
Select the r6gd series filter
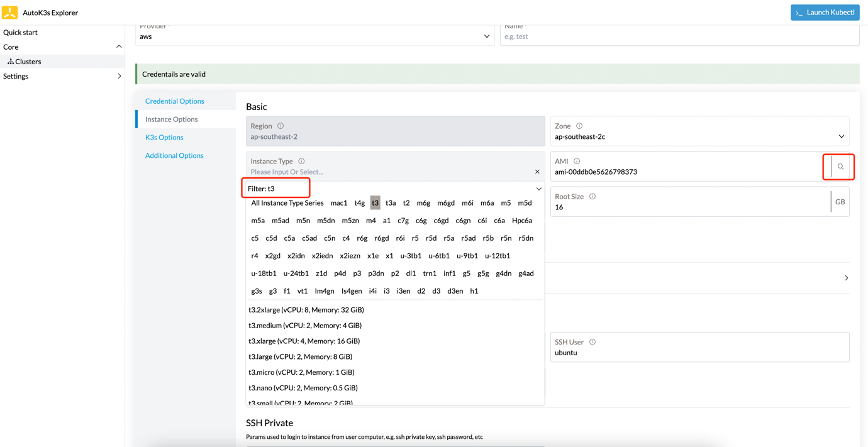(382, 238)
